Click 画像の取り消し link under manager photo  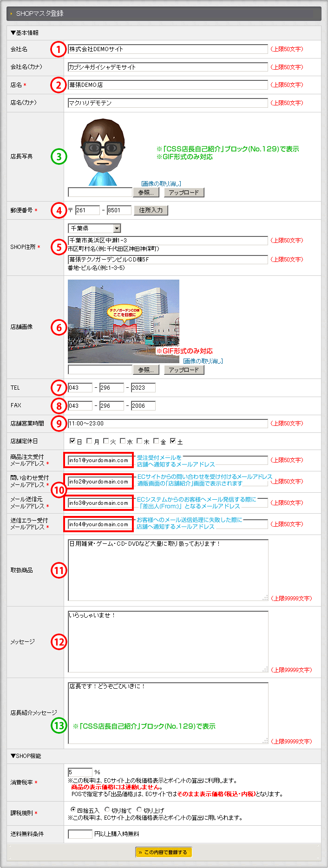[161, 184]
